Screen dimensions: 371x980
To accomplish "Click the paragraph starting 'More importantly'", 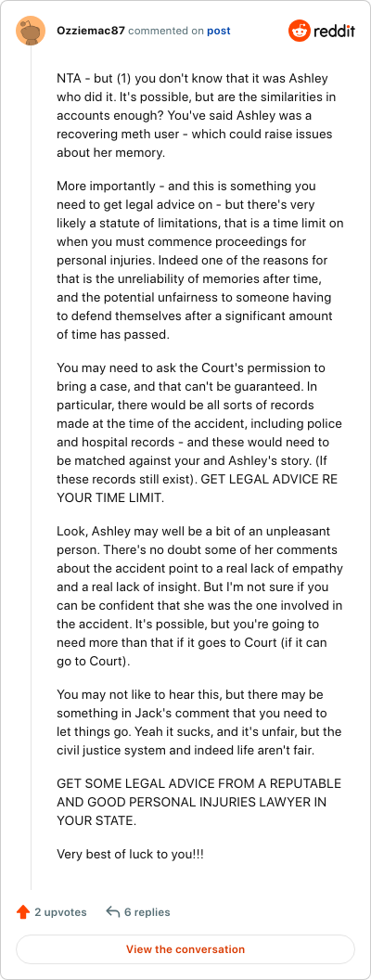I will pyautogui.click(x=199, y=259).
